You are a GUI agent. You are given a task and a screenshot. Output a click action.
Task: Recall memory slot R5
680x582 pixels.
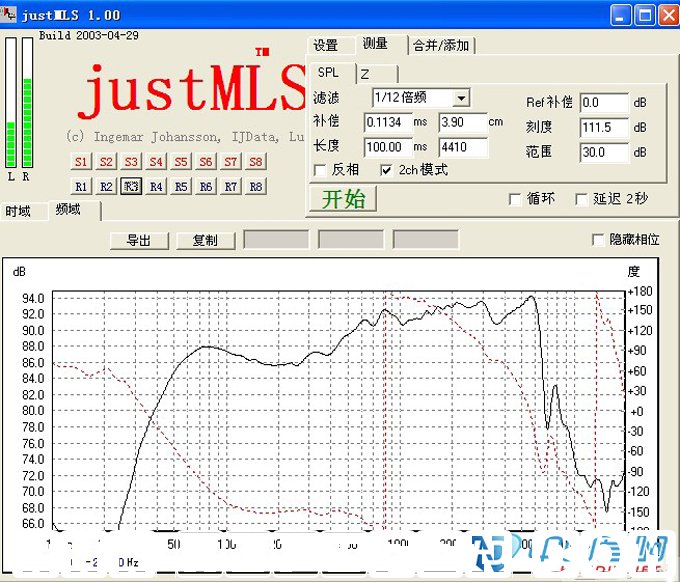coord(181,186)
